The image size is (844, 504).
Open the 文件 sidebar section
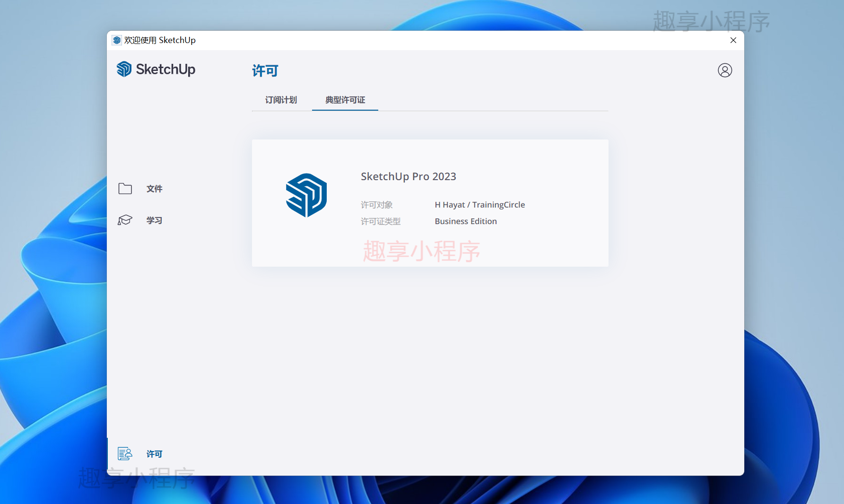154,189
